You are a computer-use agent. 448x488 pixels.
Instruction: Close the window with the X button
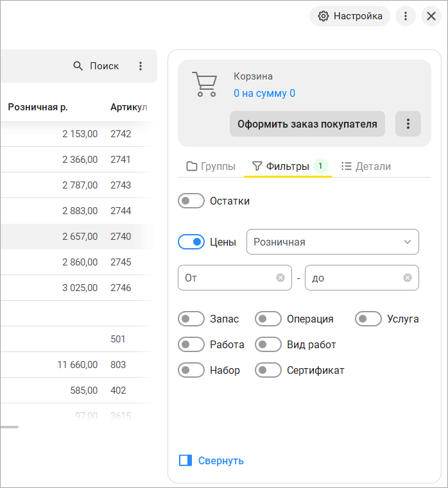[431, 16]
